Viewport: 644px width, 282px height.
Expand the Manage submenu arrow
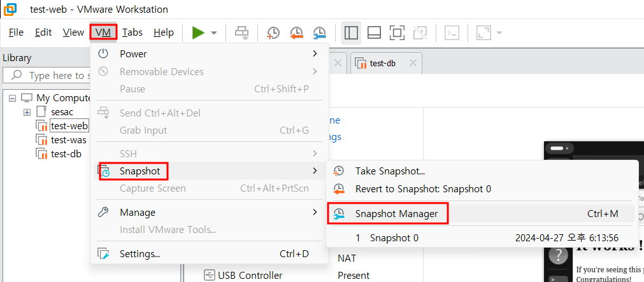tap(315, 212)
